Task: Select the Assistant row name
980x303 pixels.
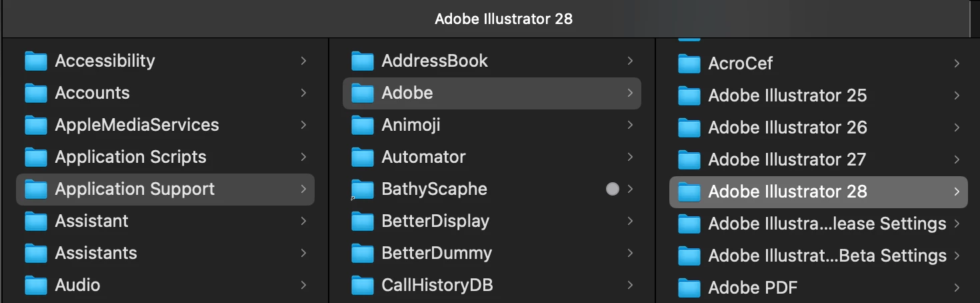Action: tap(91, 221)
